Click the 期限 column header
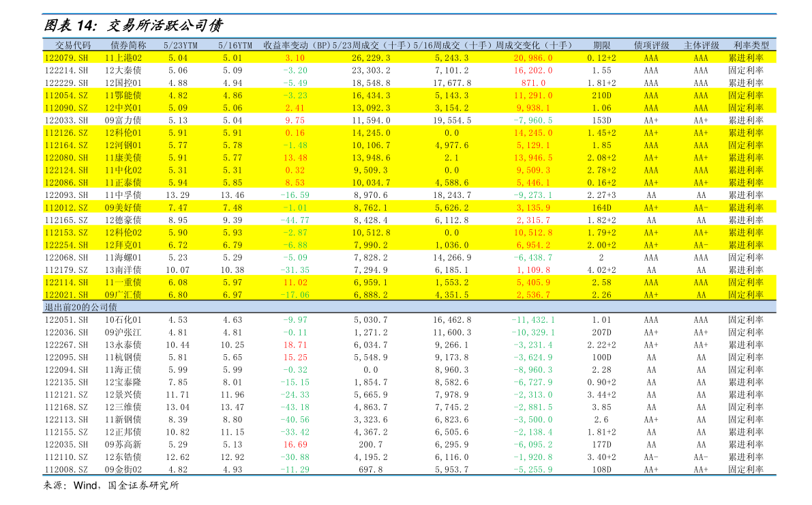Viewport: 812px width, 505px height. click(601, 45)
